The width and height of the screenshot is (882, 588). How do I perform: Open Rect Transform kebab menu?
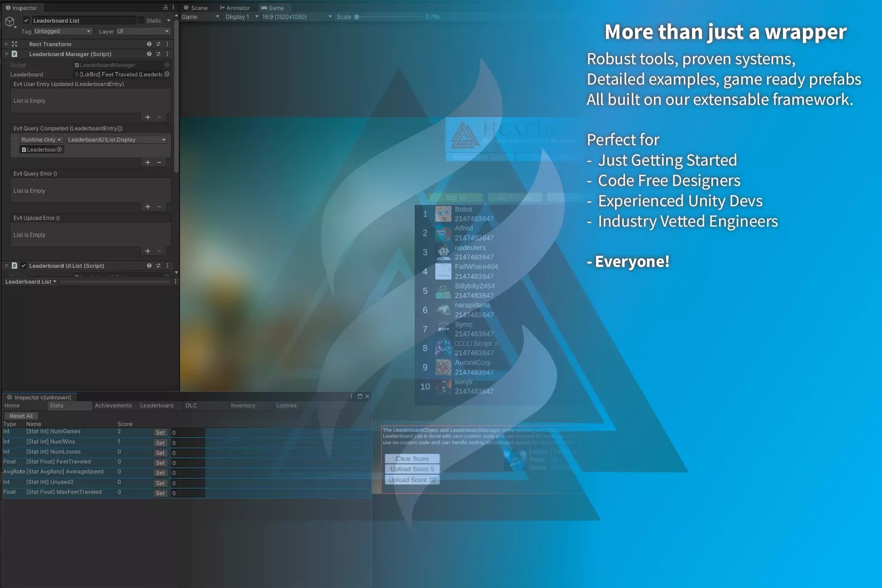tap(167, 44)
